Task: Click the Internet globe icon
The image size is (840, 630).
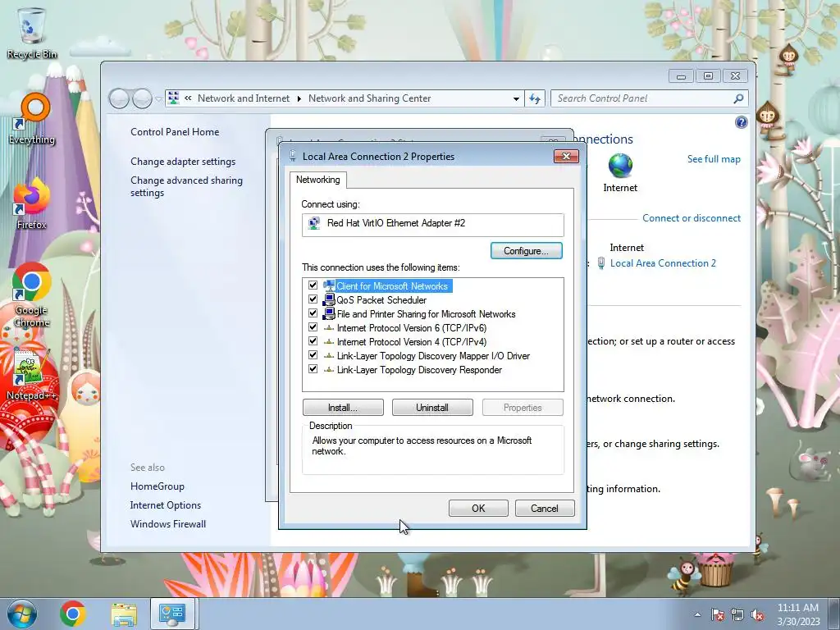Action: (620, 166)
